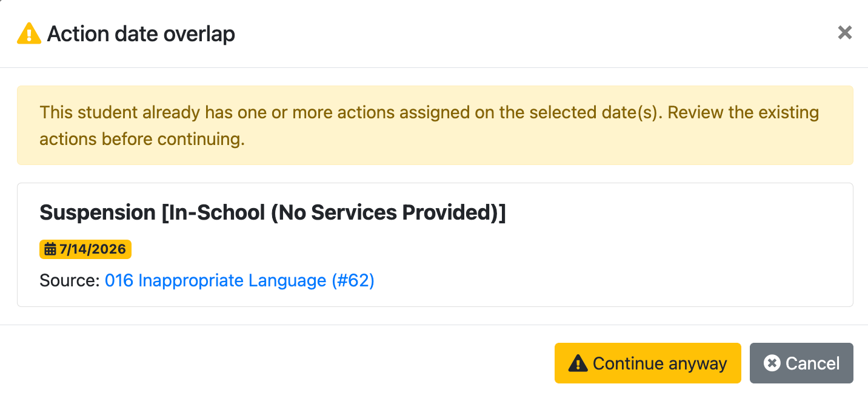868x398 pixels.
Task: Click the 'actions before continuing.' alert line
Action: click(x=142, y=139)
